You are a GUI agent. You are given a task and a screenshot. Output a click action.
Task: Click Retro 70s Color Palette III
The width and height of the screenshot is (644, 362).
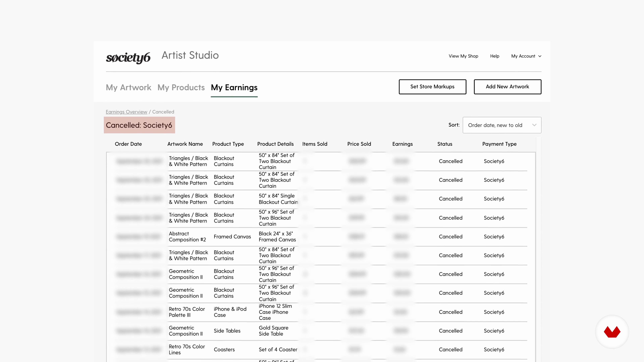[187, 312]
